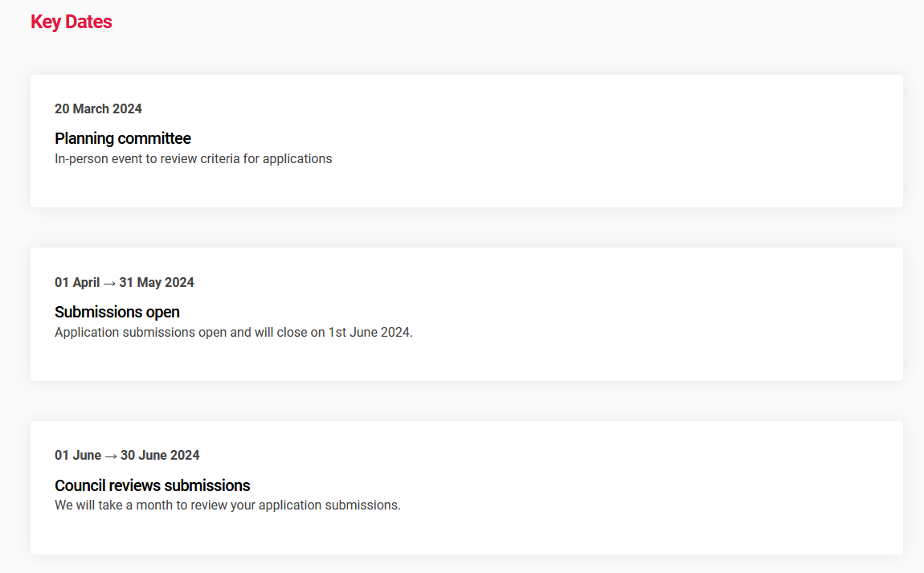Click the 1st June 2024 closing date text

(370, 333)
